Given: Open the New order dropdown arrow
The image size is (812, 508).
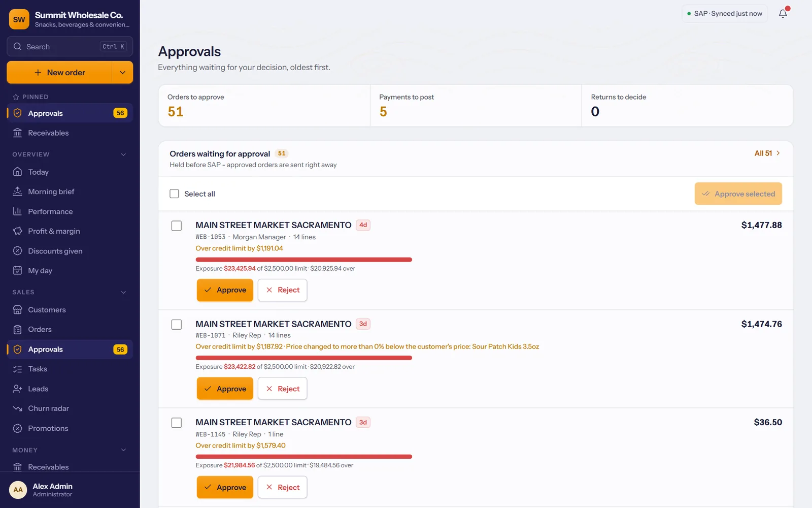Looking at the screenshot, I should pos(122,73).
